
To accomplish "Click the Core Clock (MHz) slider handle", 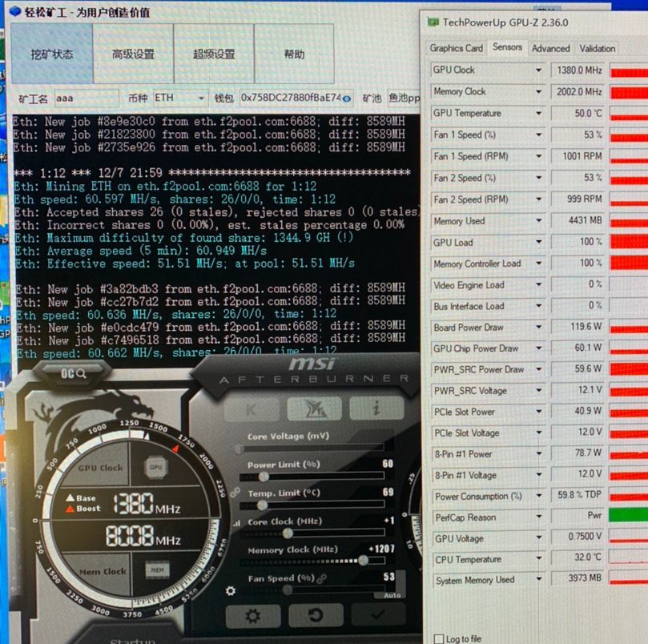I will click(288, 533).
